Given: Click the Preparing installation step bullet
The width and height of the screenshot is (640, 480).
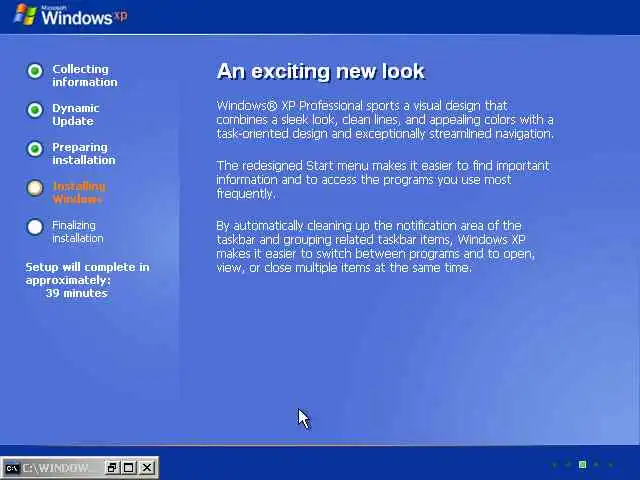Looking at the screenshot, I should tap(35, 149).
